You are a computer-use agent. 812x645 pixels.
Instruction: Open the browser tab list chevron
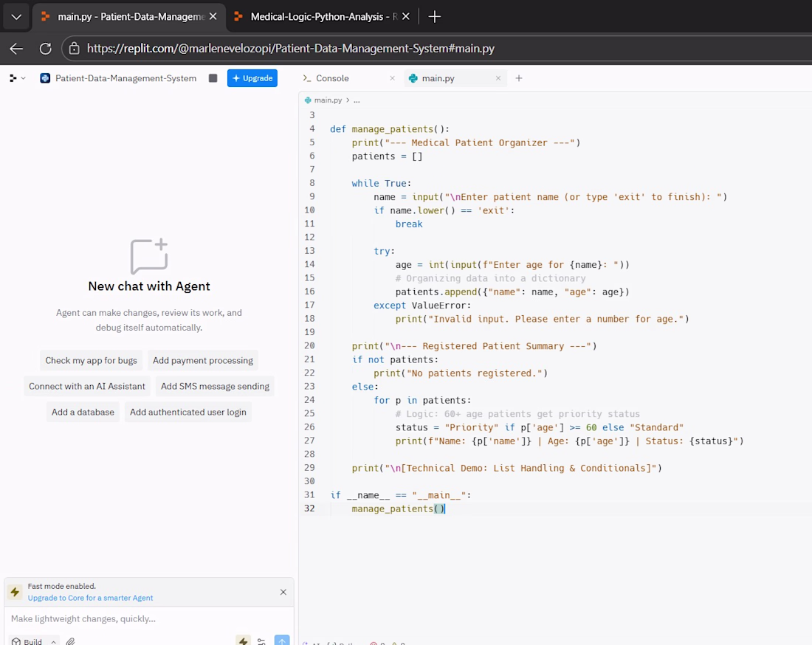[x=16, y=16]
